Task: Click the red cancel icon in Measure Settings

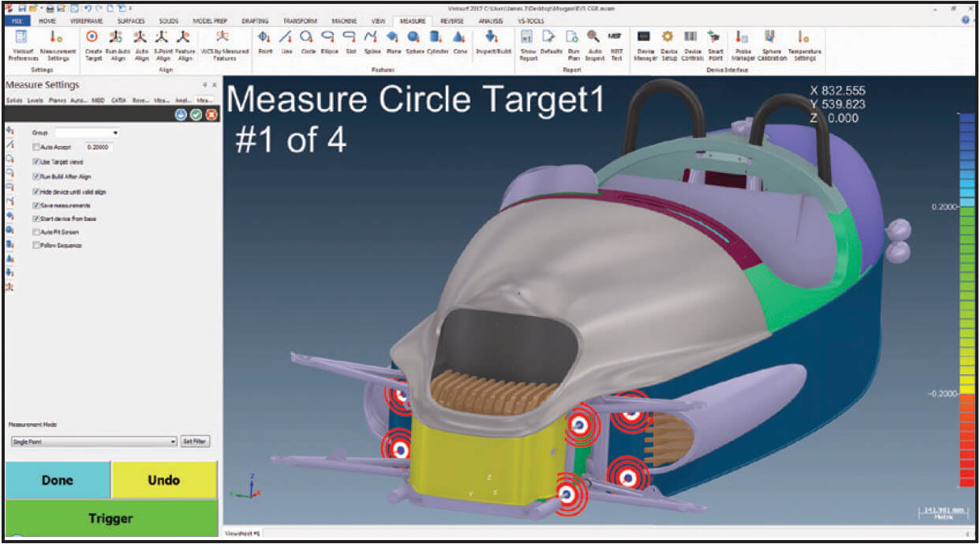Action: [211, 114]
